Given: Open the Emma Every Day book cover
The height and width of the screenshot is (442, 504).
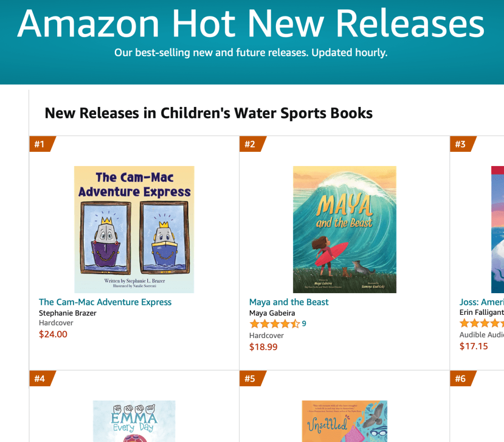Looking at the screenshot, I should click(134, 421).
